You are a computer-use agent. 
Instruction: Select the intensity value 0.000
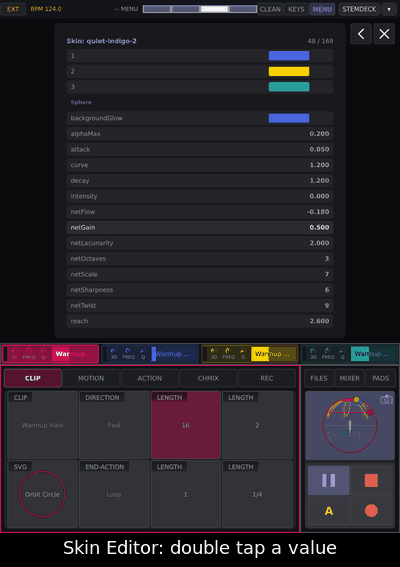pyautogui.click(x=319, y=196)
